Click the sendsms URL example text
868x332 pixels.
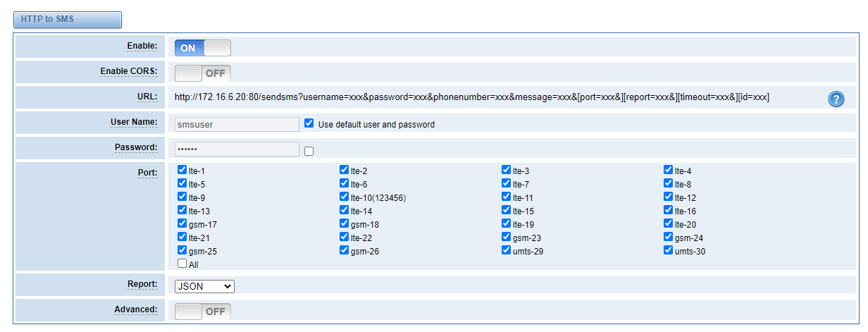click(472, 97)
